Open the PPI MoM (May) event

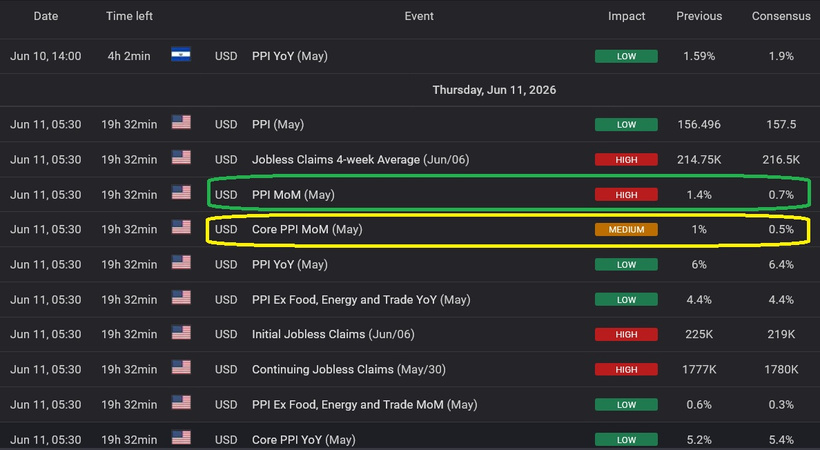pyautogui.click(x=293, y=195)
